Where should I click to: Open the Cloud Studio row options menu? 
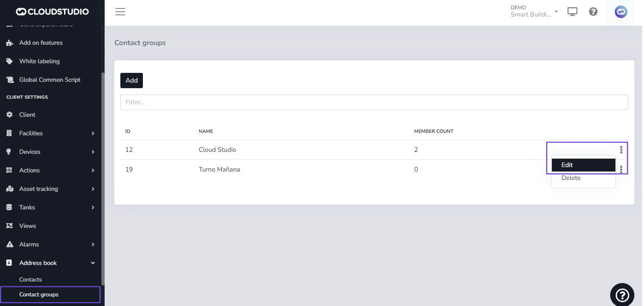pyautogui.click(x=621, y=150)
